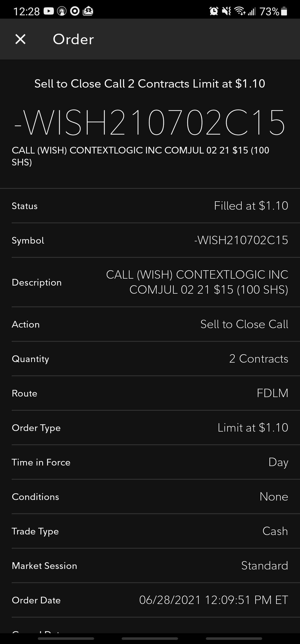Tap the 'Limit at $1.10' order type value

point(252,428)
